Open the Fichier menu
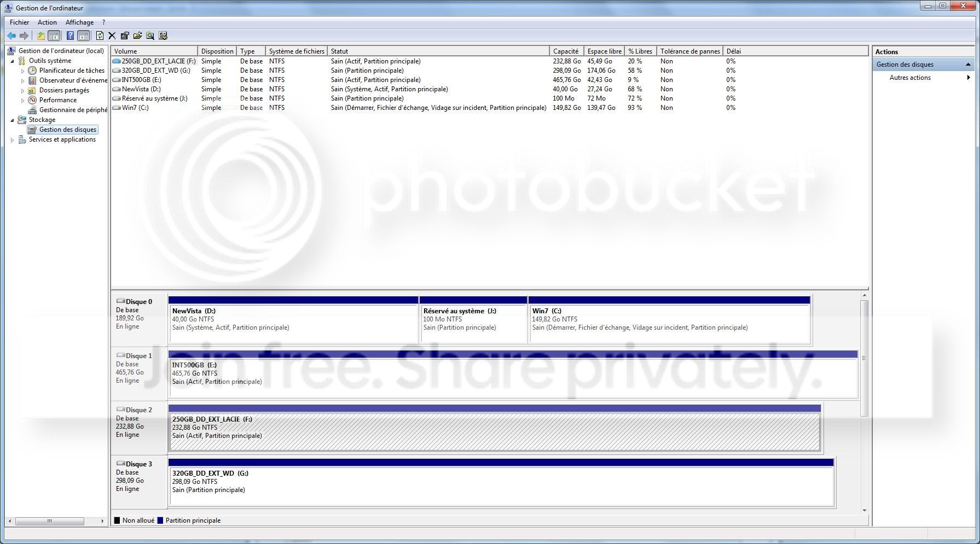Screen dimensions: 980x544 point(19,22)
